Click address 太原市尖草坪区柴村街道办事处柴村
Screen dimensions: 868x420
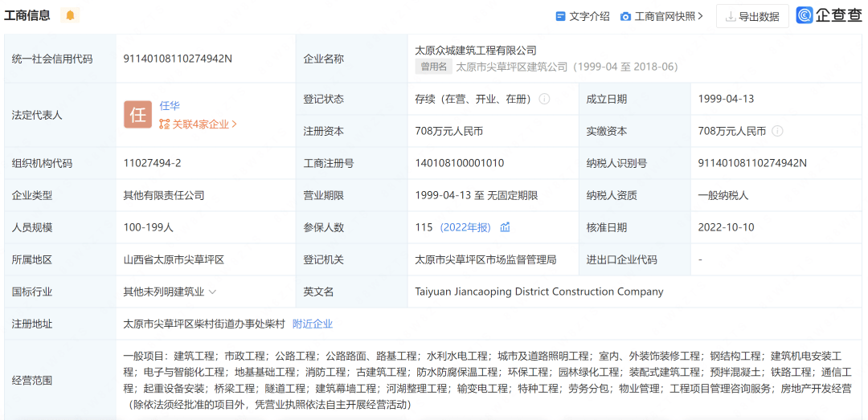pos(203,324)
